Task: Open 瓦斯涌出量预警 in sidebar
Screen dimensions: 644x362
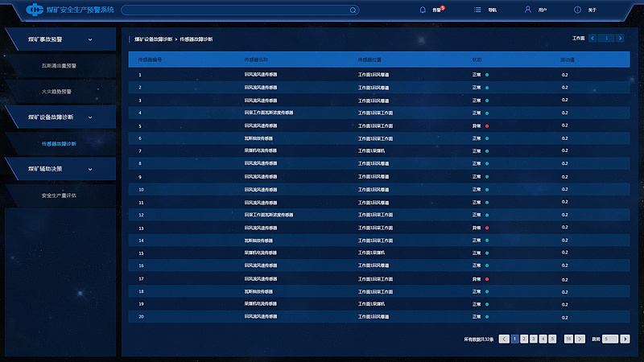Action: 59,66
